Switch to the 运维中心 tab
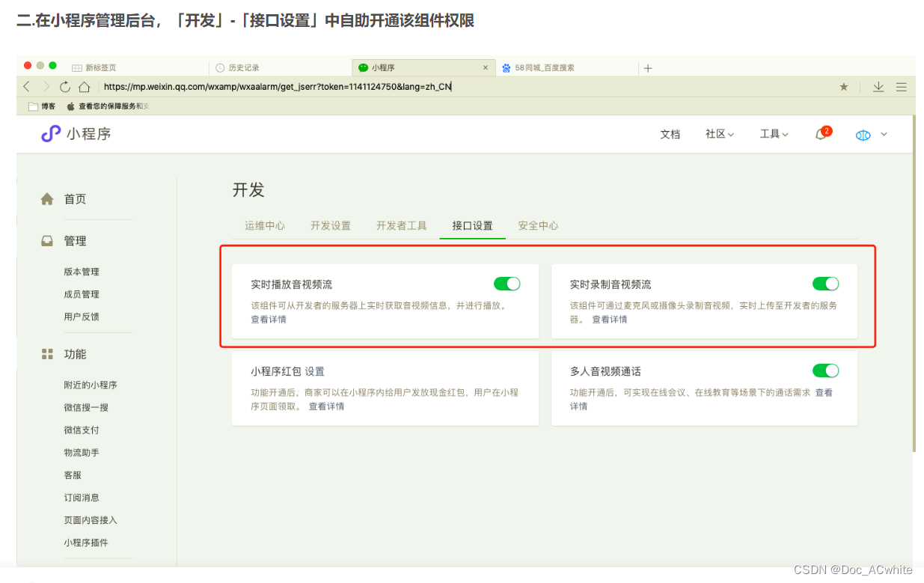 [x=265, y=225]
